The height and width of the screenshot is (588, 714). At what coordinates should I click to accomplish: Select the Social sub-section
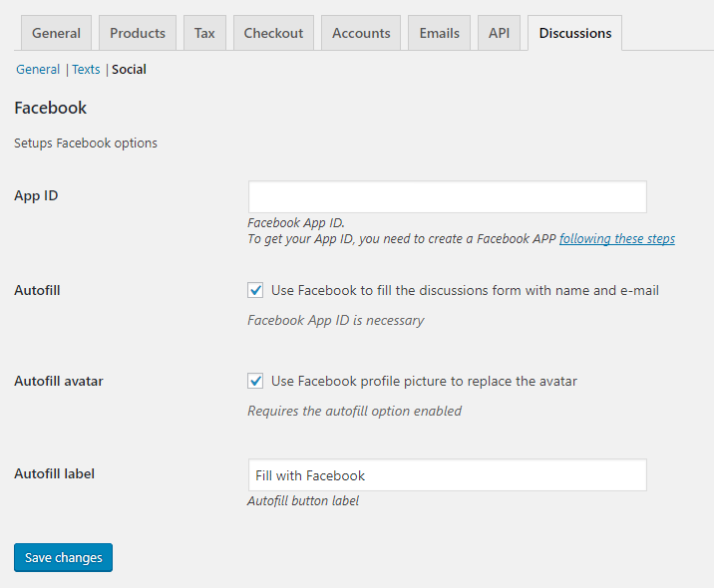129,69
